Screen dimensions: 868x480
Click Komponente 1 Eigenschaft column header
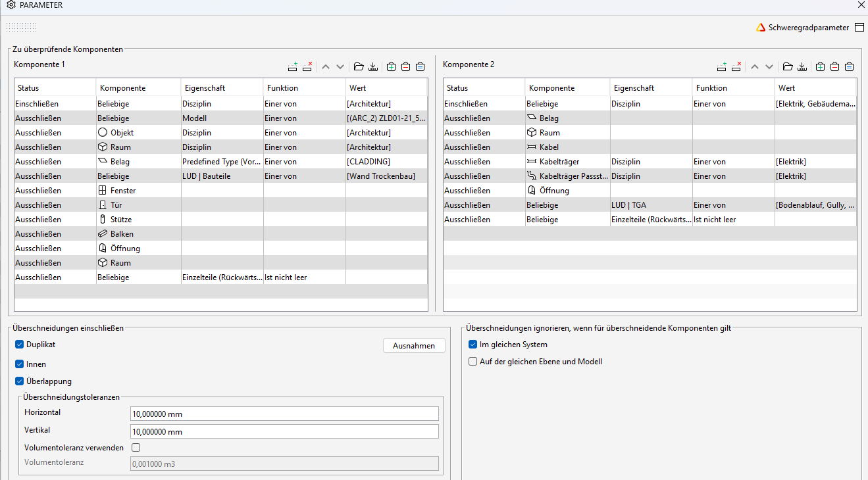222,87
